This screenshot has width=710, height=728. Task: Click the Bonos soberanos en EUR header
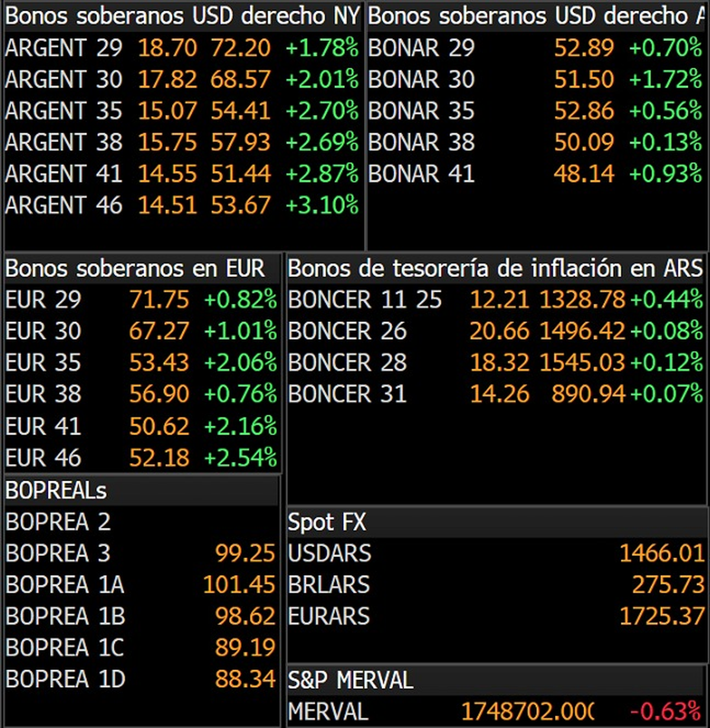[x=135, y=269]
